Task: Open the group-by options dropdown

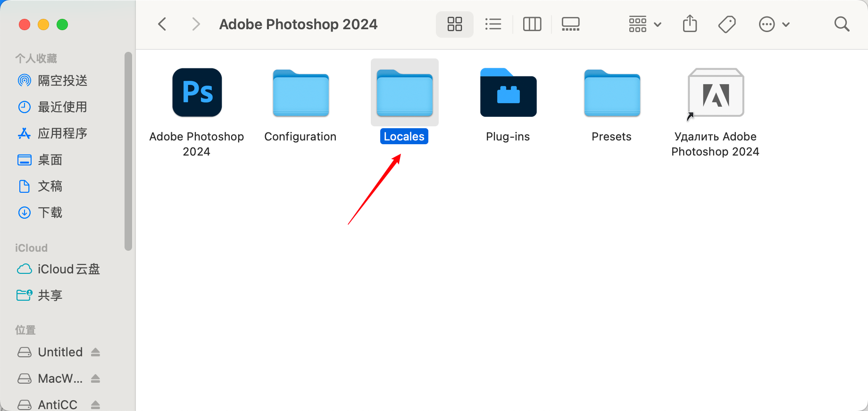Action: 645,24
